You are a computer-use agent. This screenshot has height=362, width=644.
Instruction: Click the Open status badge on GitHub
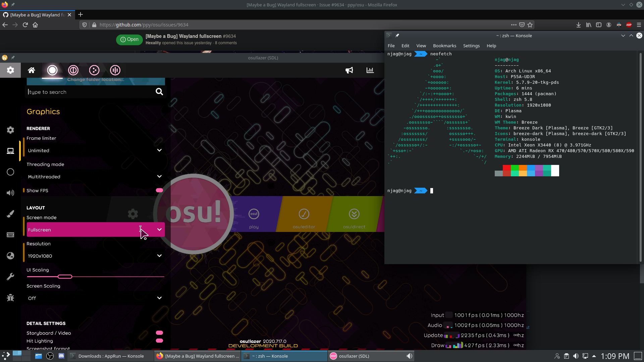click(129, 39)
